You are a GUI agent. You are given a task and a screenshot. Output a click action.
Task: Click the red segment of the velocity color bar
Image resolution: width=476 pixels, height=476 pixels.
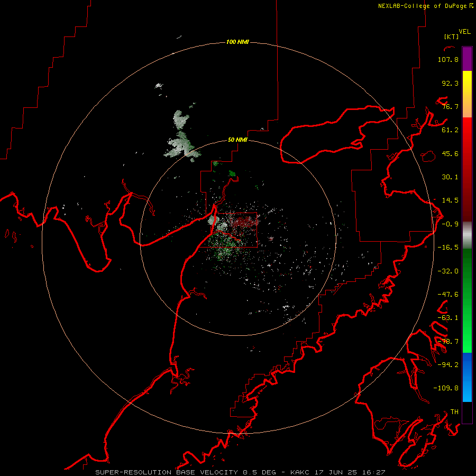(467, 169)
